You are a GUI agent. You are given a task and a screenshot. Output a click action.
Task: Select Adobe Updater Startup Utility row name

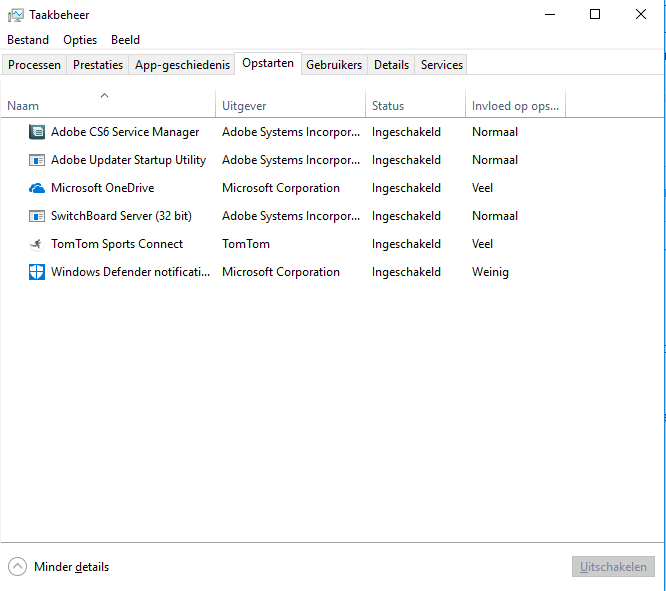click(x=128, y=160)
